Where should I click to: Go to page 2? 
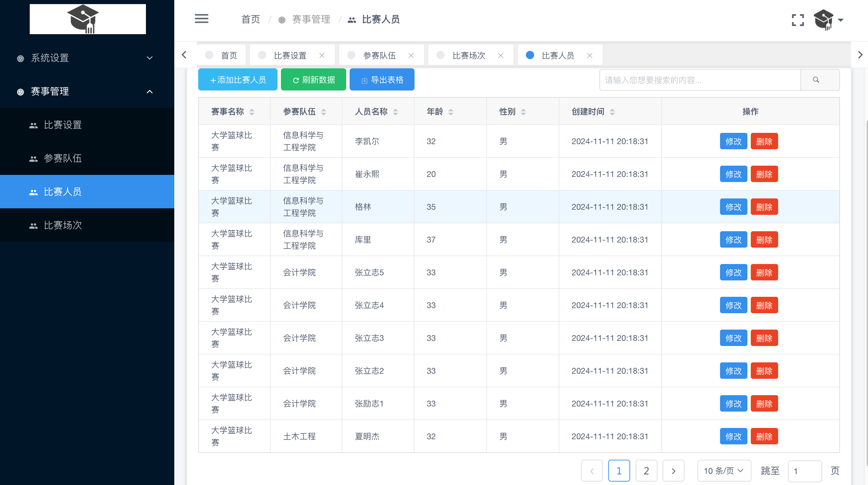coord(646,471)
